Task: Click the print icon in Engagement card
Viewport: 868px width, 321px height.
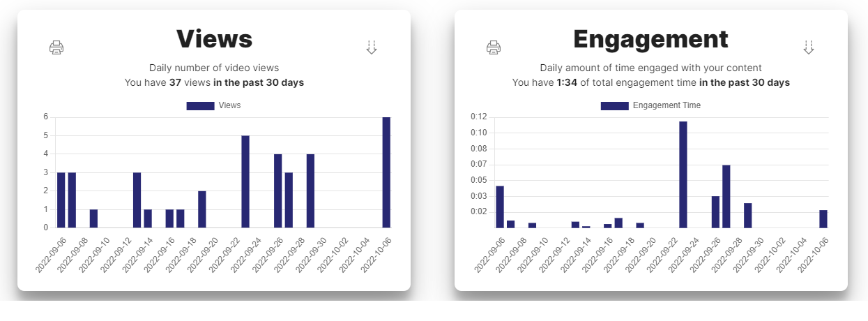Action: click(x=494, y=47)
